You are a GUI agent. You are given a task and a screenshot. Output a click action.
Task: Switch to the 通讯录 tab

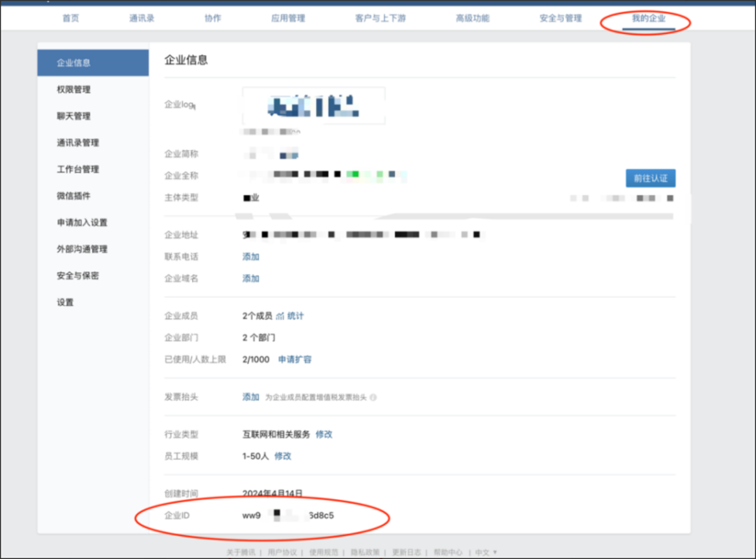pyautogui.click(x=142, y=19)
